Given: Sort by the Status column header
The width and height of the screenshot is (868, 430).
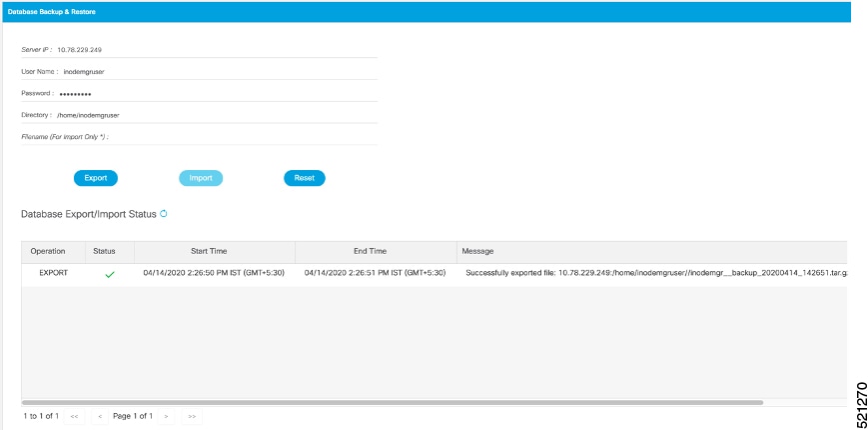Looking at the screenshot, I should point(110,252).
